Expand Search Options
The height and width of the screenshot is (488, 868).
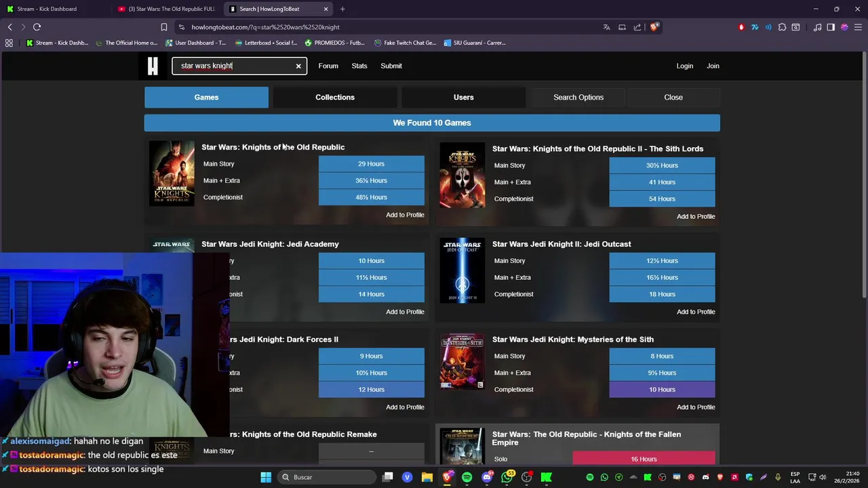[x=578, y=97]
